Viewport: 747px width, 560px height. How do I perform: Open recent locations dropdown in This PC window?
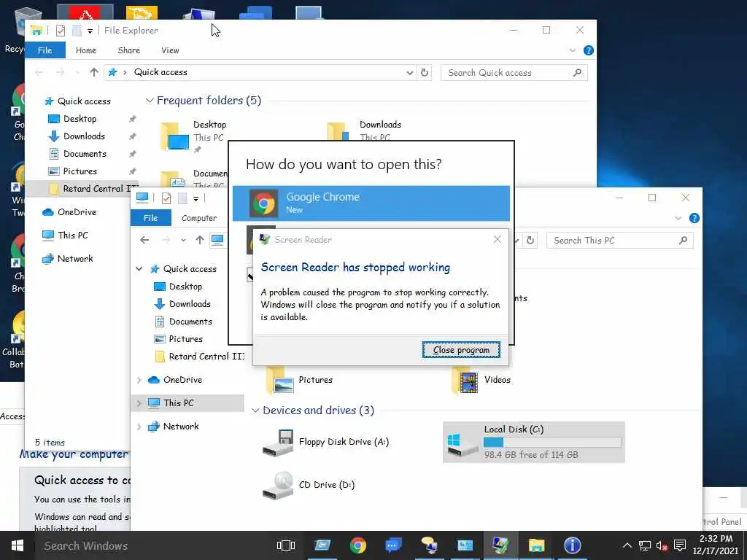point(183,240)
